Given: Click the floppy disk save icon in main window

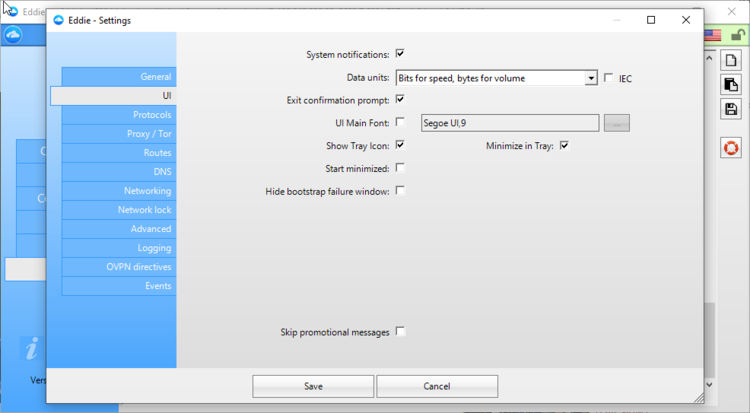Looking at the screenshot, I should tap(731, 109).
